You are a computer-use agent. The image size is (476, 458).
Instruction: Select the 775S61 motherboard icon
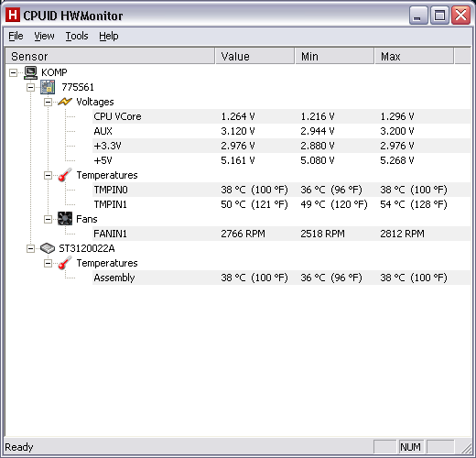point(48,87)
